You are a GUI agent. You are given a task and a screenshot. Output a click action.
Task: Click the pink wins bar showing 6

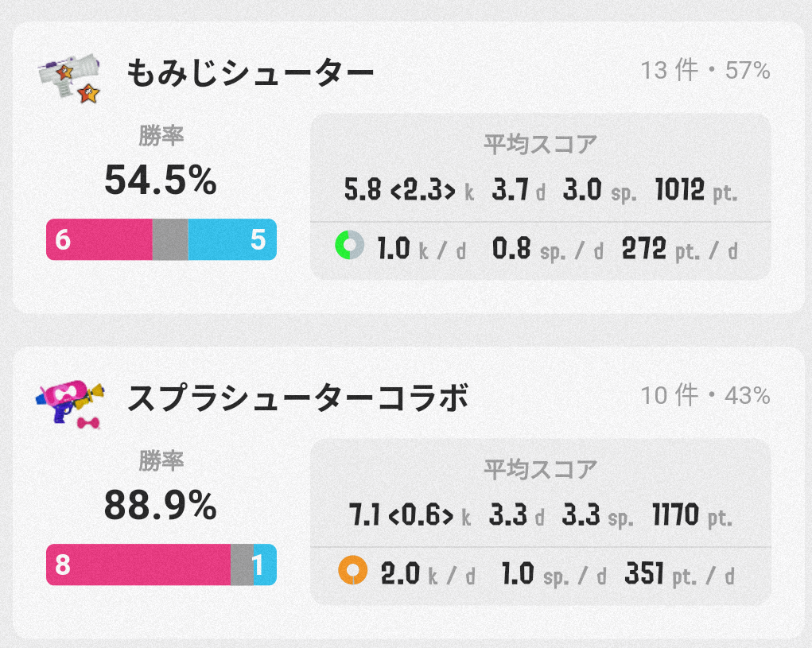pos(99,239)
